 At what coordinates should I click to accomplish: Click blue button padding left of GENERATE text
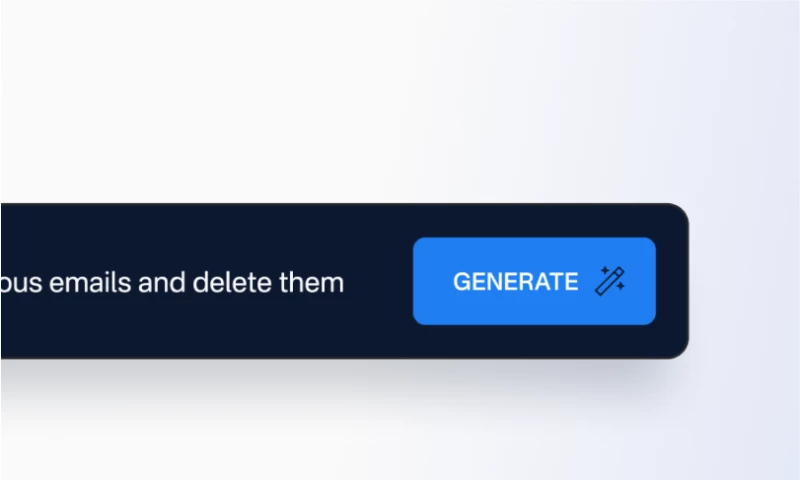point(433,281)
